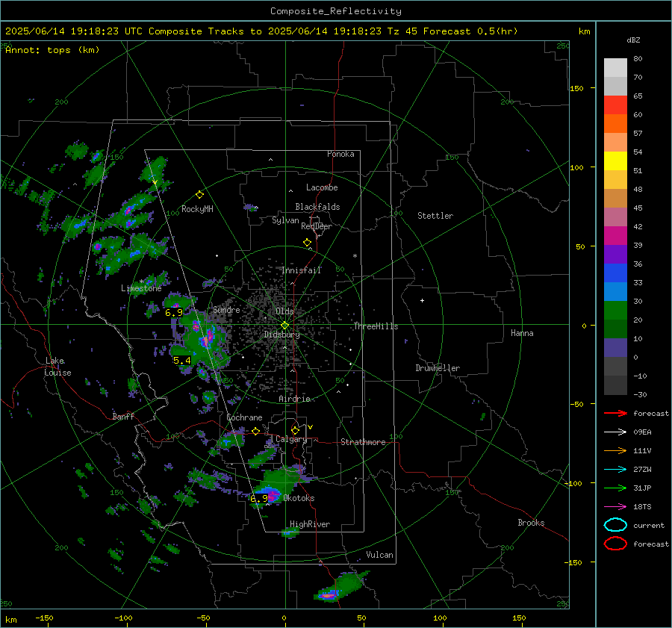The image size is (672, 628).
Task: Click the green 31JP arrow legend icon
Action: [615, 488]
